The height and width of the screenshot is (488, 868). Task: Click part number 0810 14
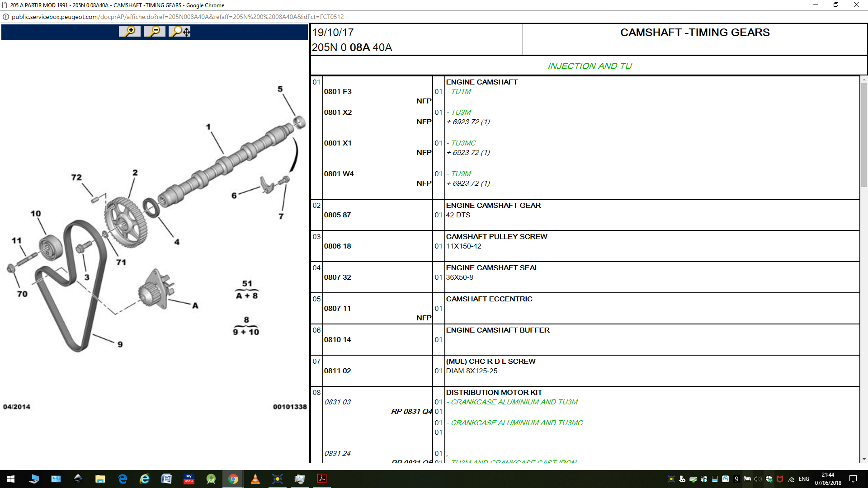pyautogui.click(x=337, y=340)
